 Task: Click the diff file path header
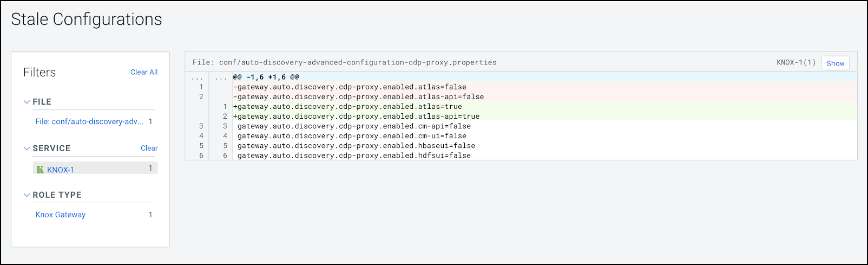(344, 62)
